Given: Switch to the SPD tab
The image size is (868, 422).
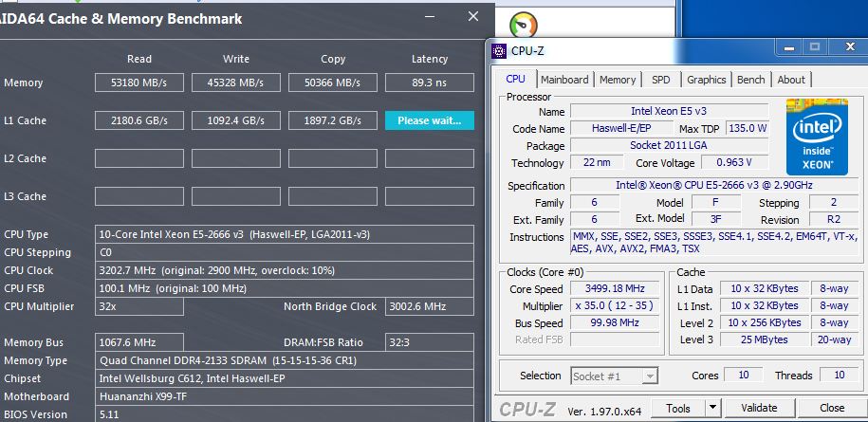Looking at the screenshot, I should pyautogui.click(x=661, y=80).
